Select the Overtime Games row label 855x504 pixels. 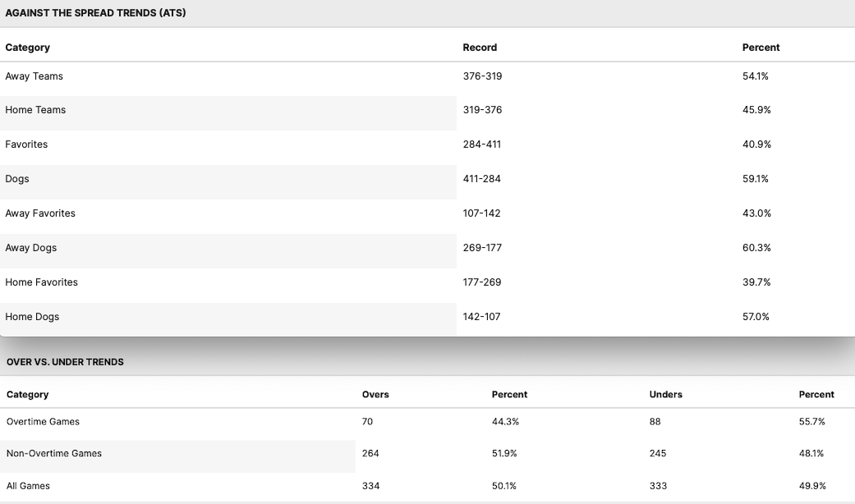pyautogui.click(x=43, y=422)
